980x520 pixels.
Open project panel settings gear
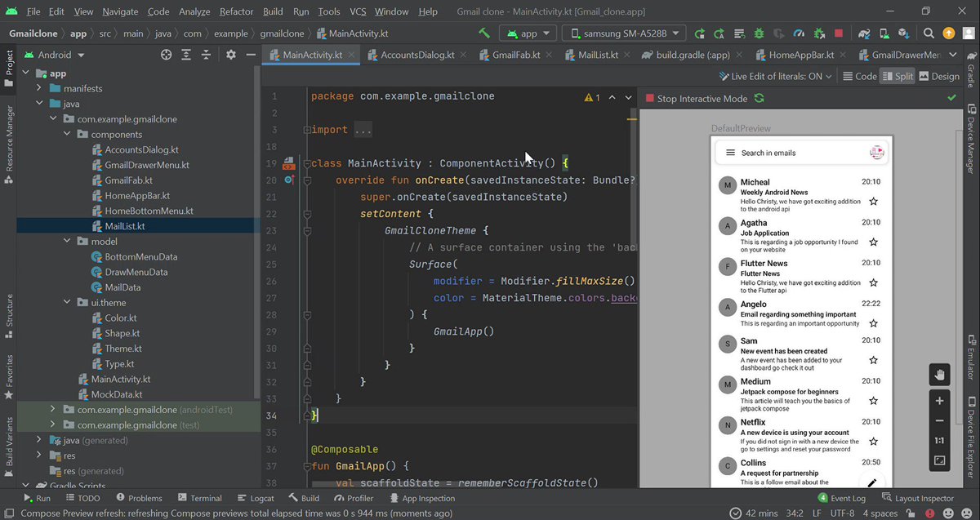[231, 55]
